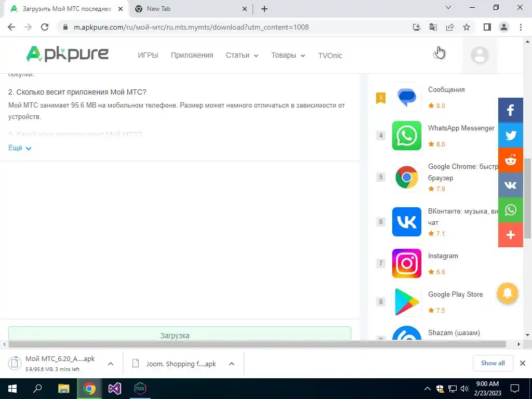The image size is (532, 399).
Task: Bookmark this page with star icon
Action: (x=467, y=27)
